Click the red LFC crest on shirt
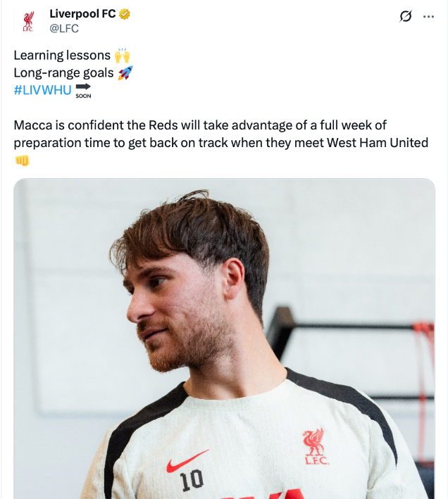 point(314,446)
